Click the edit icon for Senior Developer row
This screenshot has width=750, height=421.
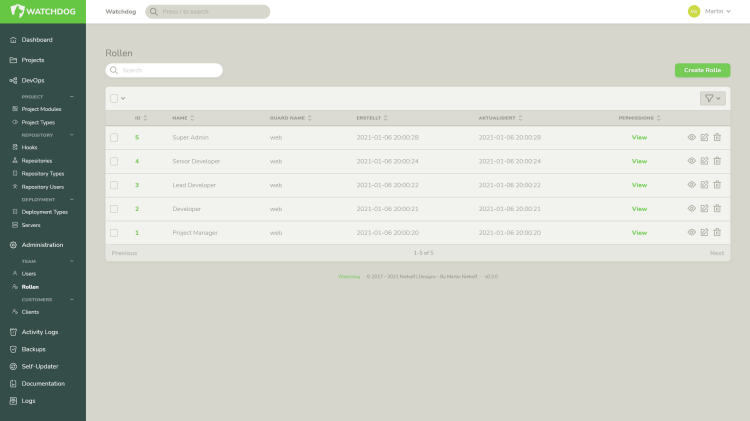(704, 161)
